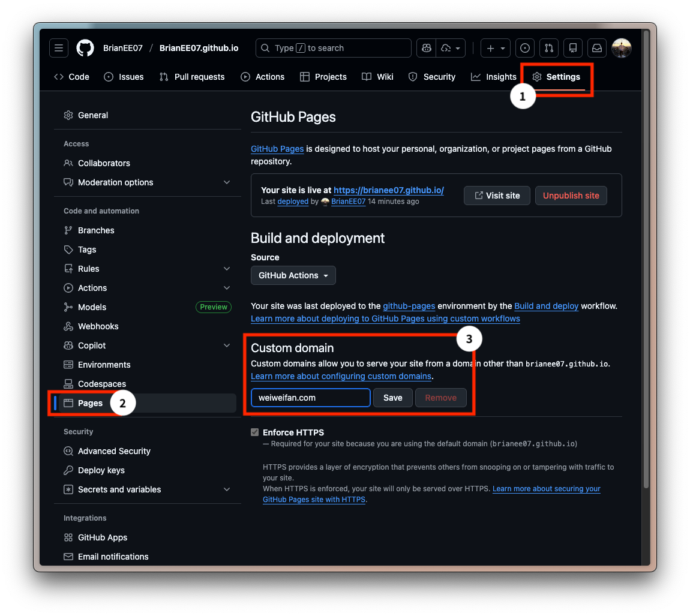
Task: Open the repositories icon in header
Action: pos(573,48)
